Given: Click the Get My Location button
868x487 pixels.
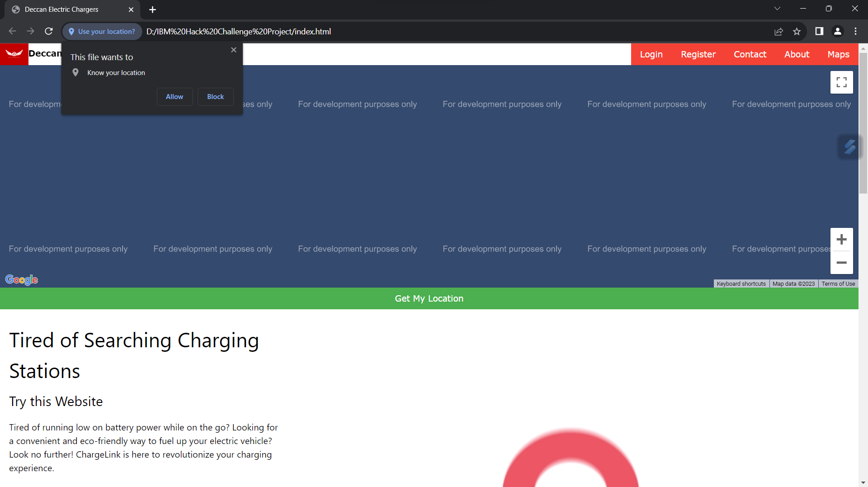Looking at the screenshot, I should point(429,298).
